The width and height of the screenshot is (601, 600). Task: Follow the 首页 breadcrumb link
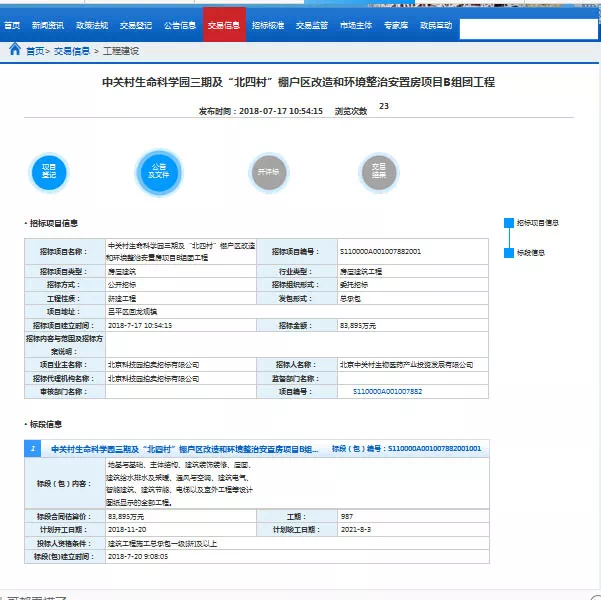35,51
